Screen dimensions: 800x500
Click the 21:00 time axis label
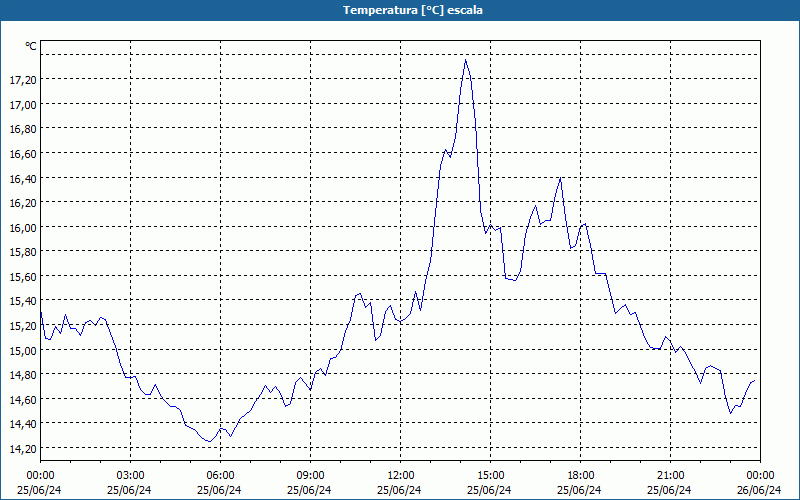coord(670,476)
